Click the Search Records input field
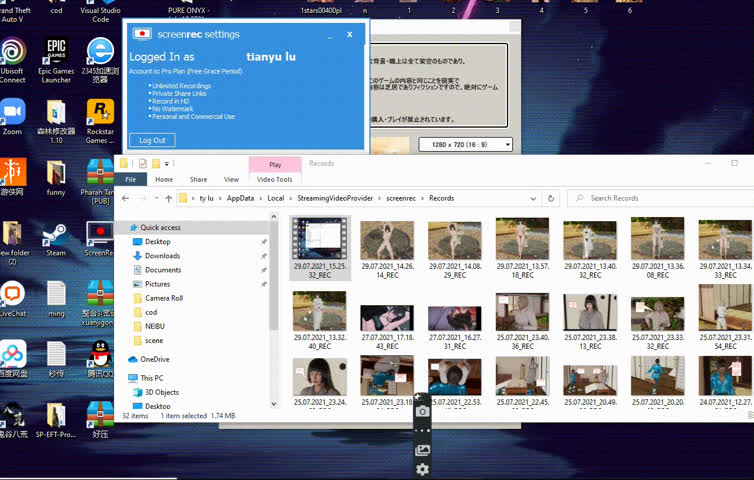Viewport: 754px width, 480px height. (661, 198)
